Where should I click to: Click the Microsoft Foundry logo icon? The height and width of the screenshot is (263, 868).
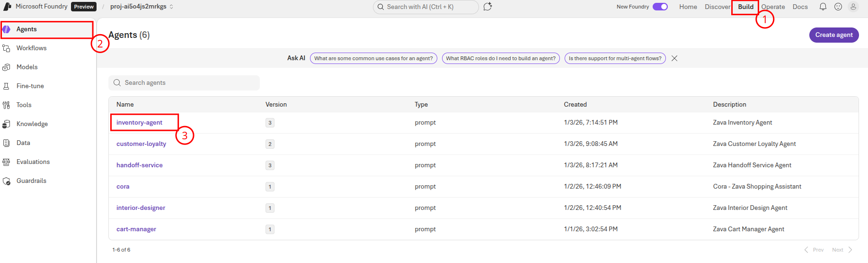7,7
